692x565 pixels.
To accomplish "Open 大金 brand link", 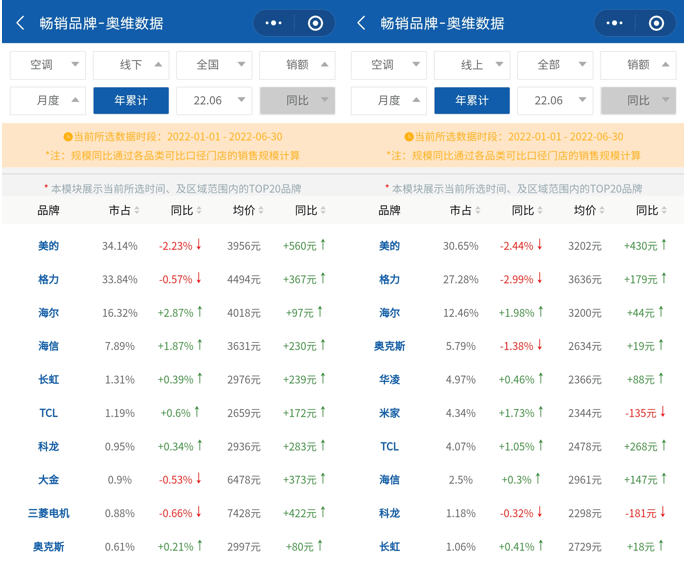I will click(49, 480).
